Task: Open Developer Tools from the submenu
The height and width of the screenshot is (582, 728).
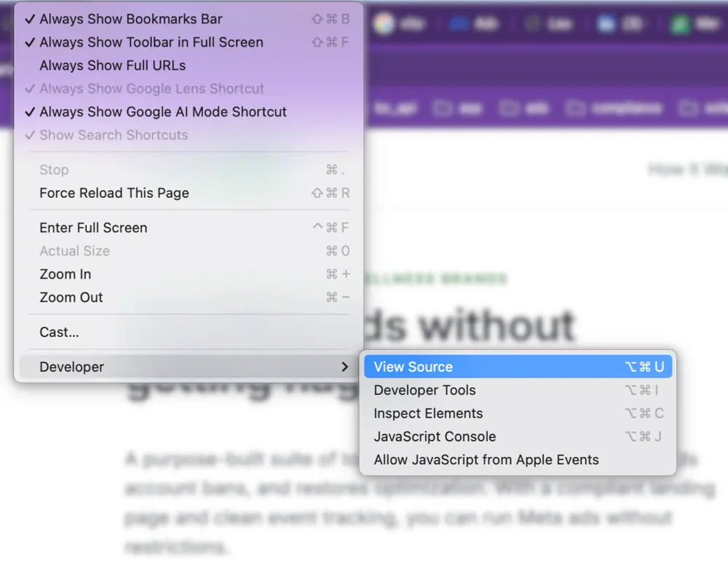Action: click(x=424, y=390)
